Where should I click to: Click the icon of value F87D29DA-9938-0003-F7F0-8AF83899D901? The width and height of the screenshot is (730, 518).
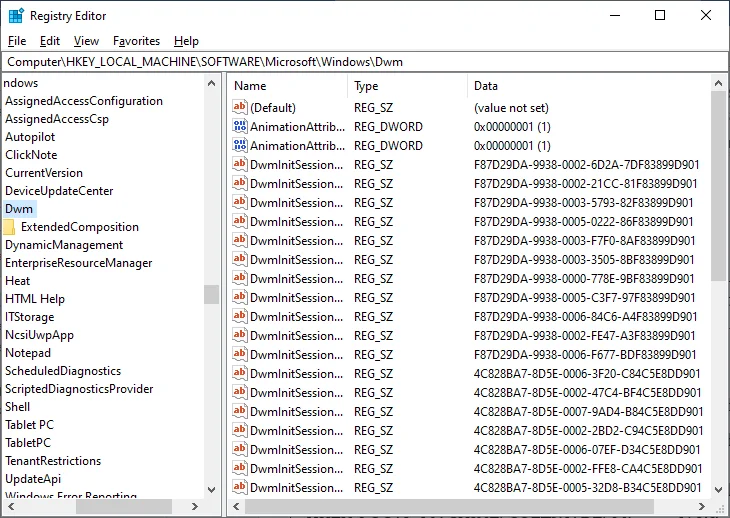coord(239,240)
